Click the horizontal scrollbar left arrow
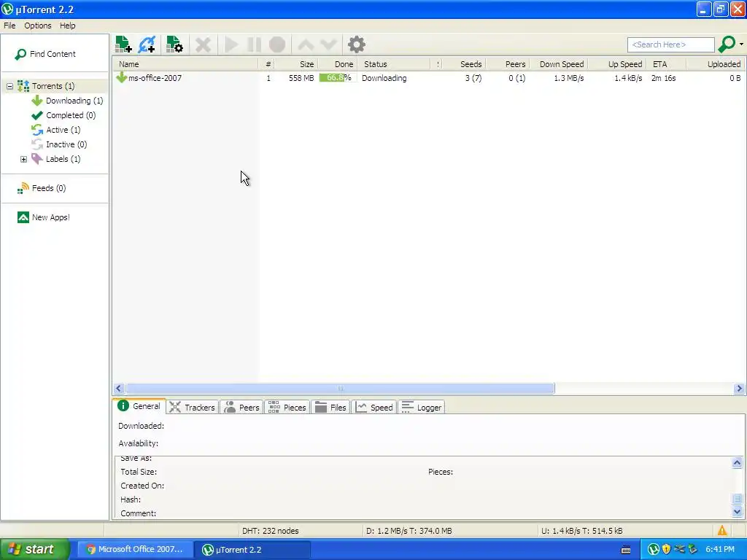747x560 pixels. [119, 389]
